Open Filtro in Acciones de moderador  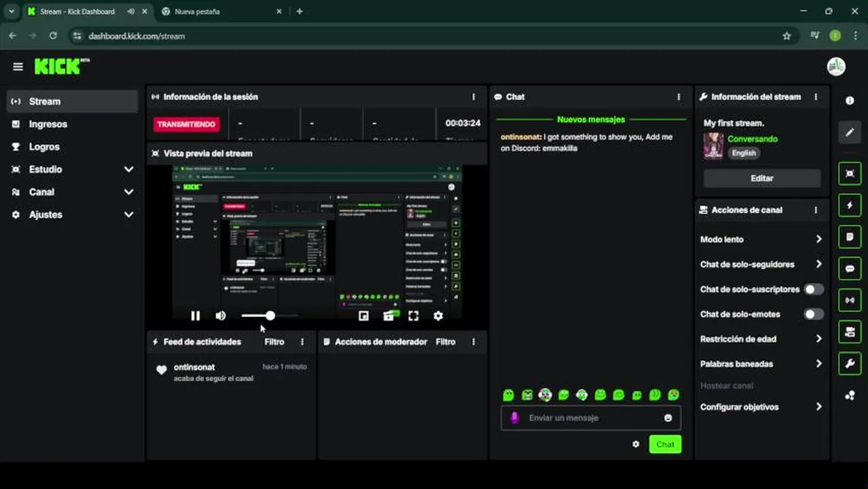click(446, 342)
